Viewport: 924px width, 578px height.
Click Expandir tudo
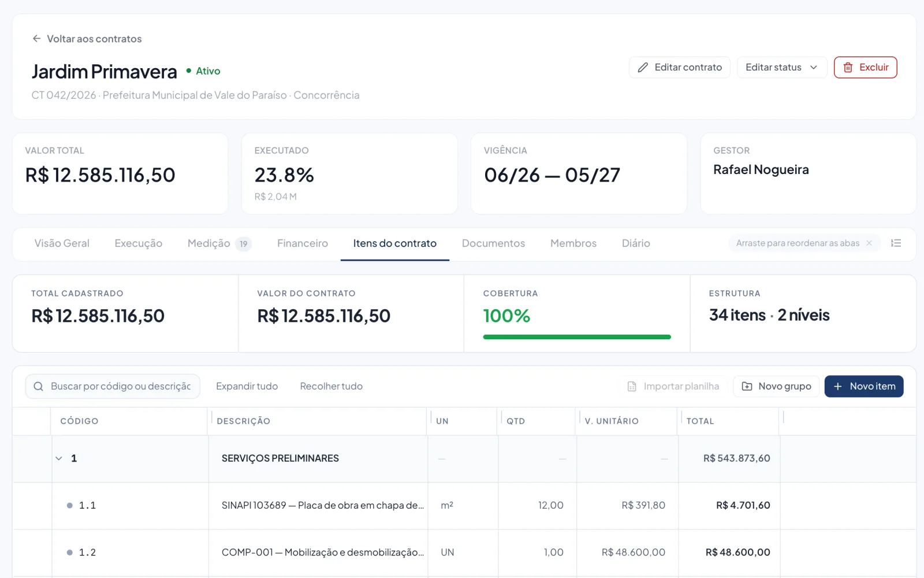click(247, 387)
